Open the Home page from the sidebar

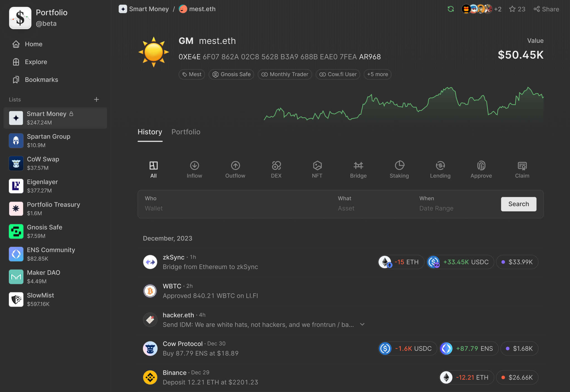33,44
